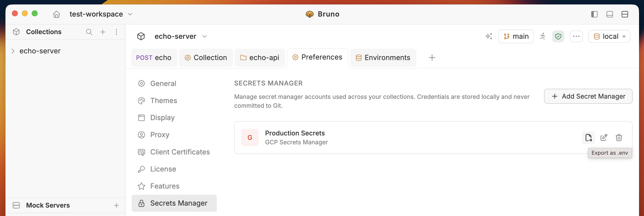
Task: Add a new collection with plus icon
Action: pos(103,32)
